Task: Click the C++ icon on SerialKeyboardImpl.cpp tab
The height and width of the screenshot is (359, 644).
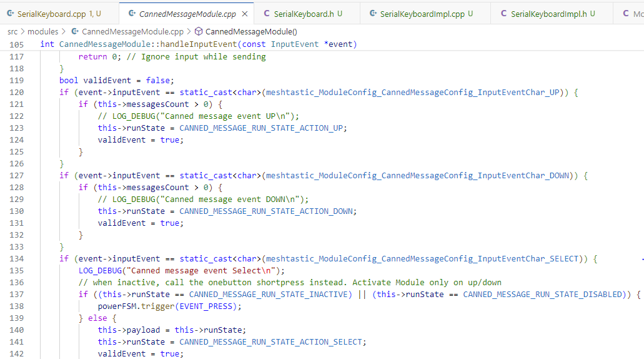Action: coord(373,13)
